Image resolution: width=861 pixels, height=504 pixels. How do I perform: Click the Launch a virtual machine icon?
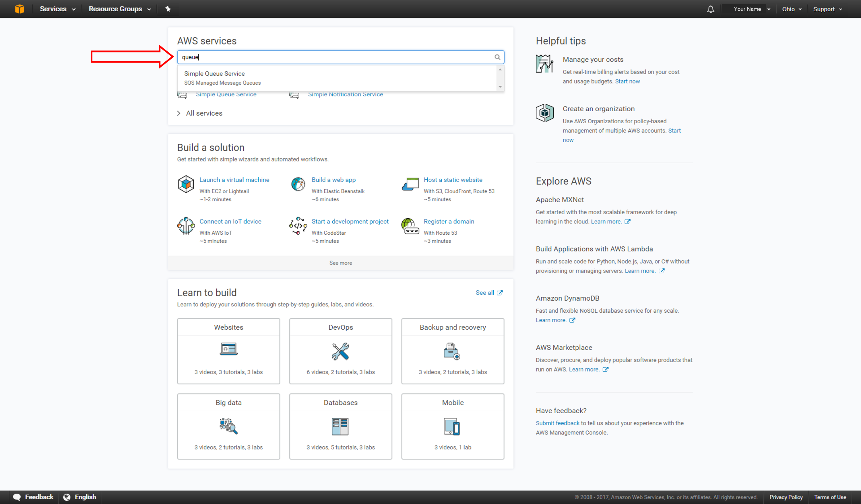click(186, 183)
